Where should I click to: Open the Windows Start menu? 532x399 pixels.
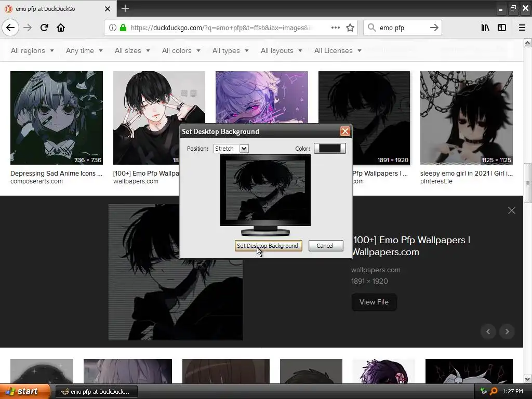click(x=24, y=392)
